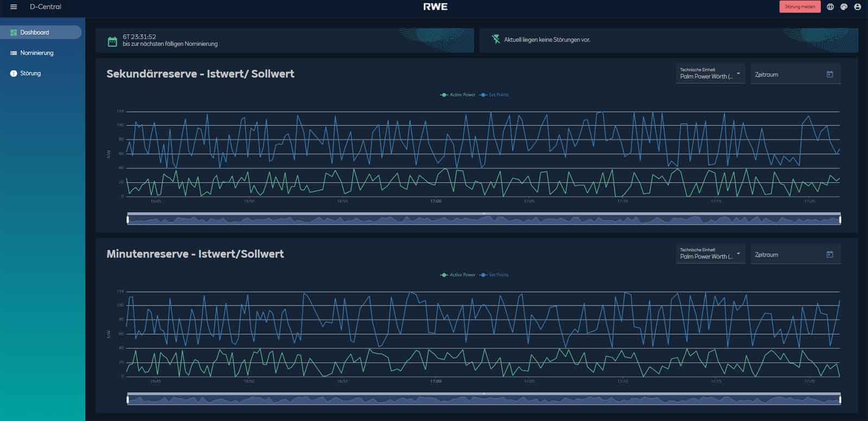Click the Dashboard grid icon in sidebar
The image size is (868, 421).
click(14, 33)
